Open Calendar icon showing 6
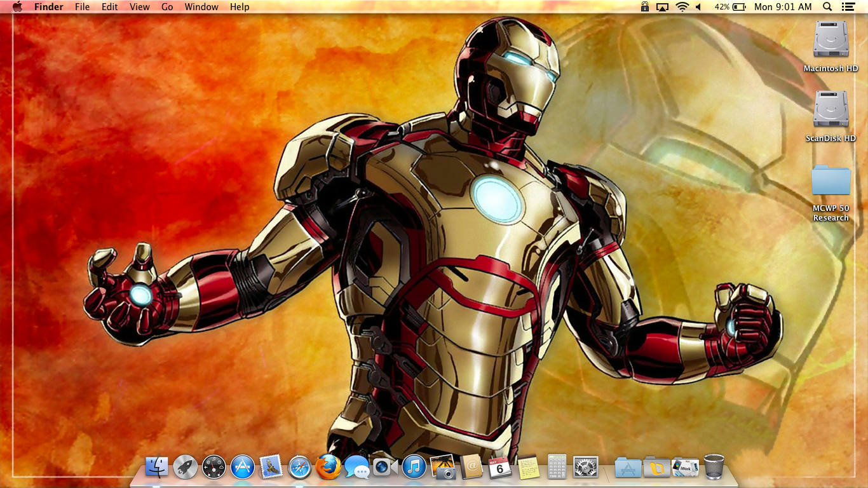Screen dimensions: 868x488 pyautogui.click(x=500, y=467)
